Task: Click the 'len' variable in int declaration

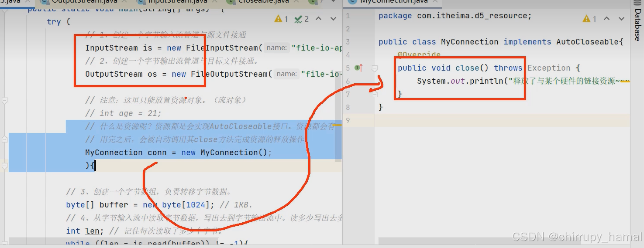Action: (92, 231)
